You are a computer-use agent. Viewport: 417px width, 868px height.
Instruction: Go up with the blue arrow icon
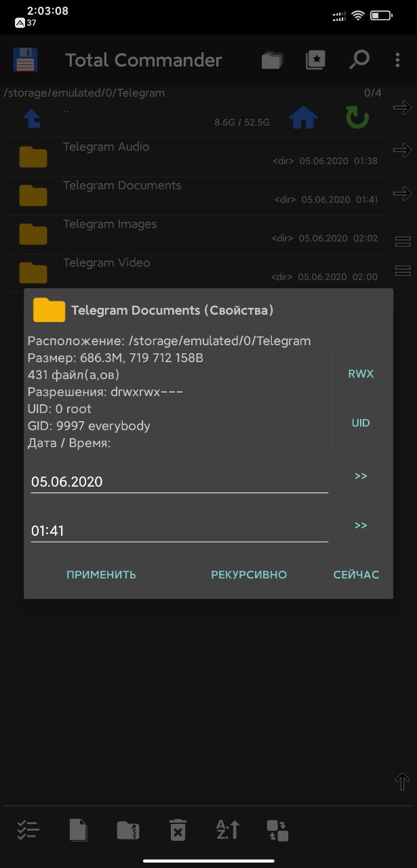(32, 119)
